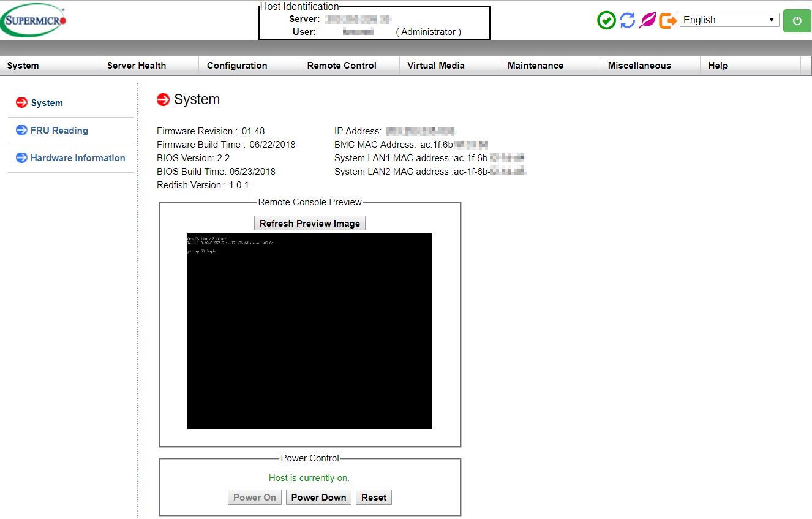Click the Refresh Preview Image button
The width and height of the screenshot is (812, 519).
[x=310, y=224]
